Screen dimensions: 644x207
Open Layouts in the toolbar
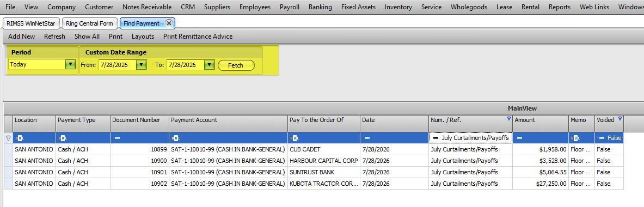pos(143,36)
